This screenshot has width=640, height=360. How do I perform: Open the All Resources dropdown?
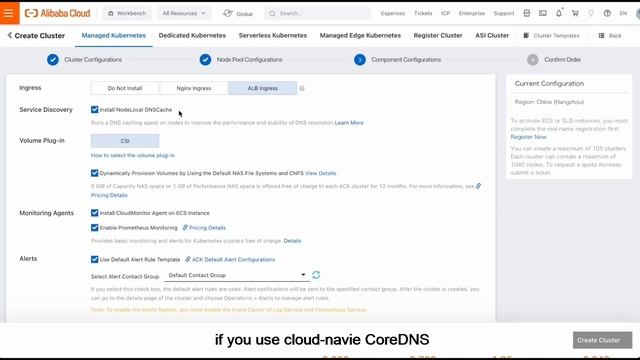coord(184,13)
